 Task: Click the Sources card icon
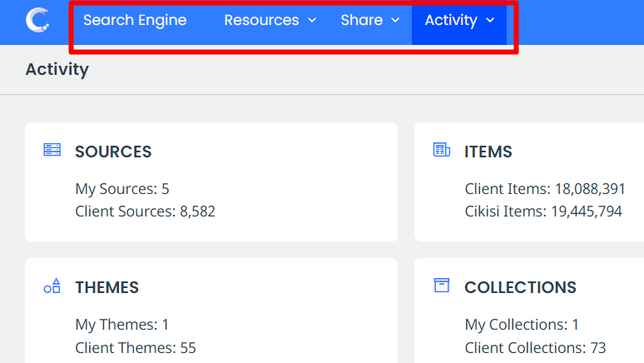(52, 150)
